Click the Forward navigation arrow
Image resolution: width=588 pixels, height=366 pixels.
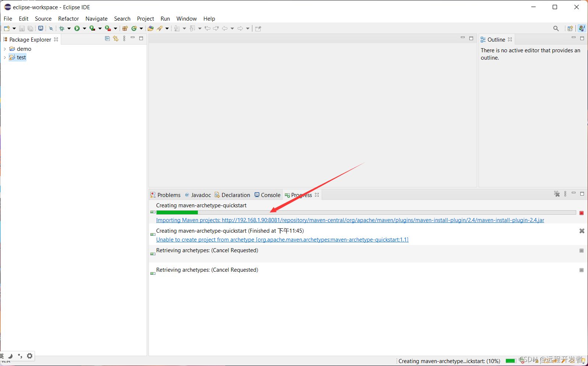pyautogui.click(x=240, y=28)
